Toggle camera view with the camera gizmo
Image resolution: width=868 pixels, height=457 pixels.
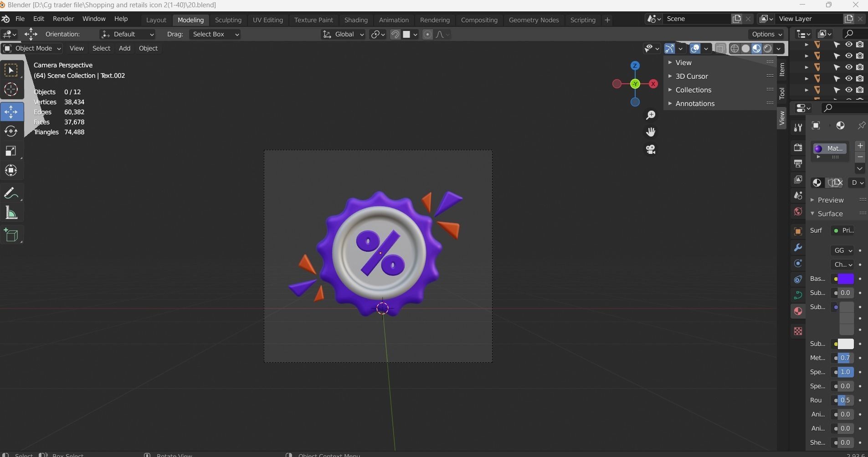[x=651, y=149]
